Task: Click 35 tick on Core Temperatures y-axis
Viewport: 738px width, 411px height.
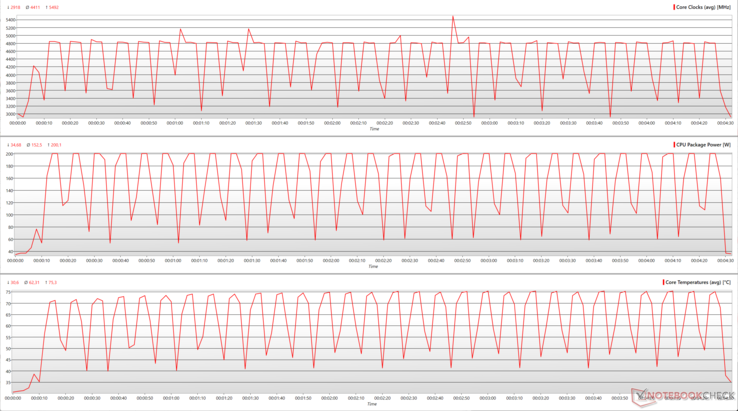Action: pyautogui.click(x=8, y=383)
